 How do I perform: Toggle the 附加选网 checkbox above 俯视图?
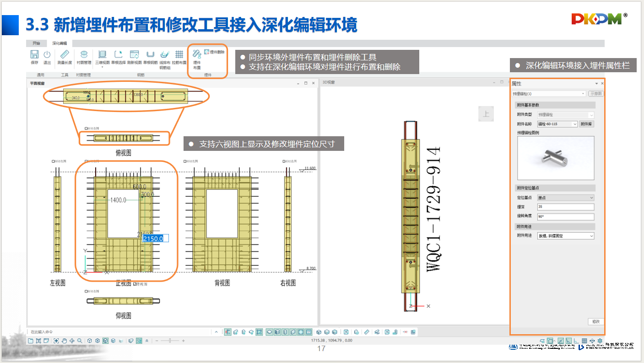(x=87, y=129)
